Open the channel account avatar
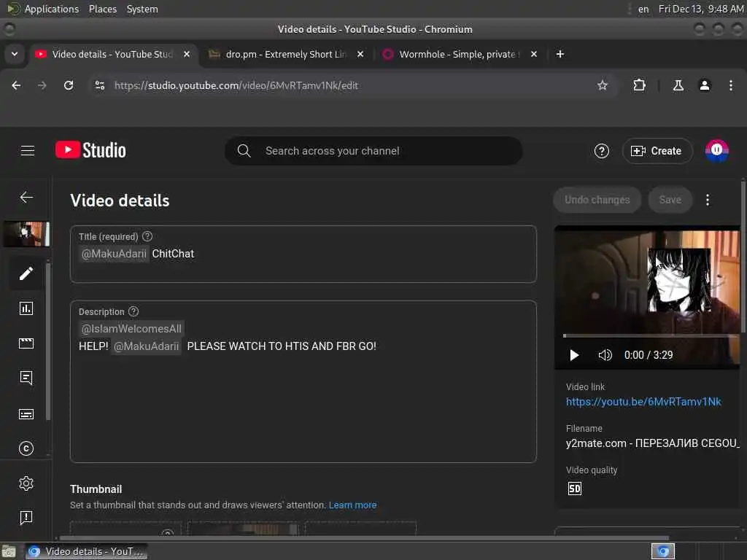 pos(716,150)
